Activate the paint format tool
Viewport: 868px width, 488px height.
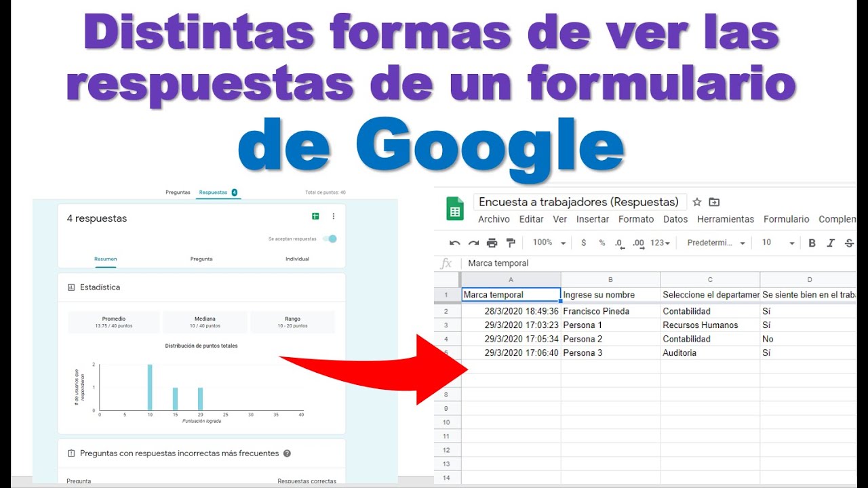pyautogui.click(x=511, y=243)
